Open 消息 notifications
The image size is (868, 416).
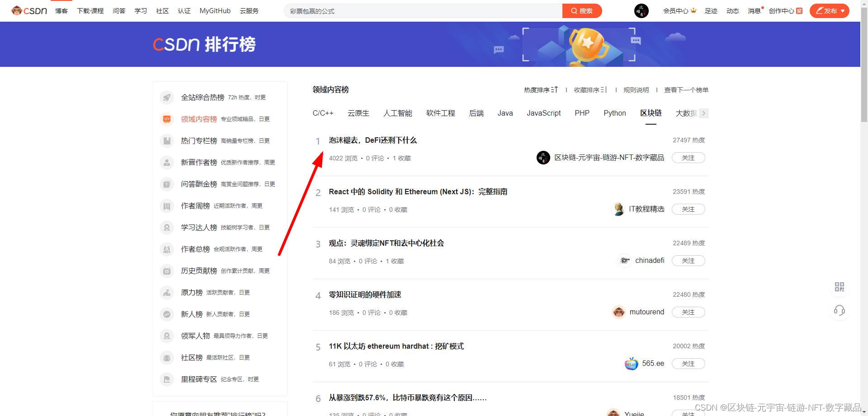coord(755,11)
